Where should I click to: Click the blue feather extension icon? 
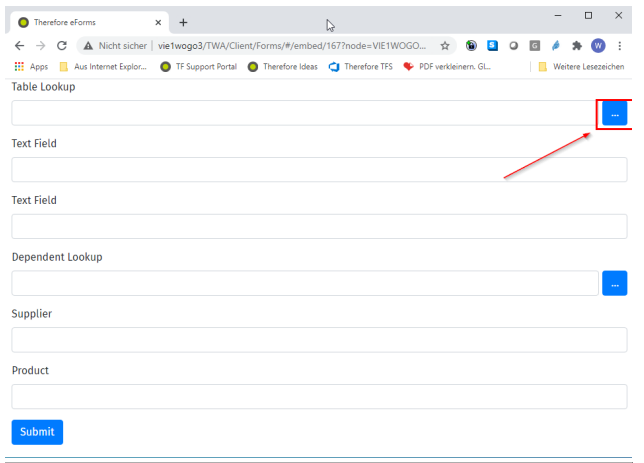pyautogui.click(x=556, y=46)
